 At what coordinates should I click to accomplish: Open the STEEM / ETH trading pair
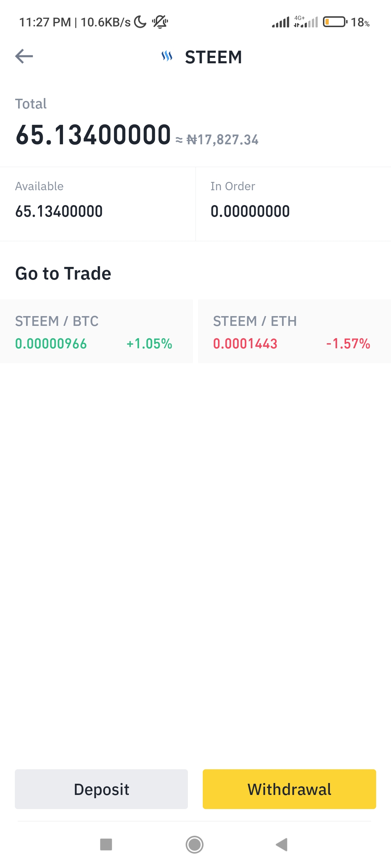294,331
